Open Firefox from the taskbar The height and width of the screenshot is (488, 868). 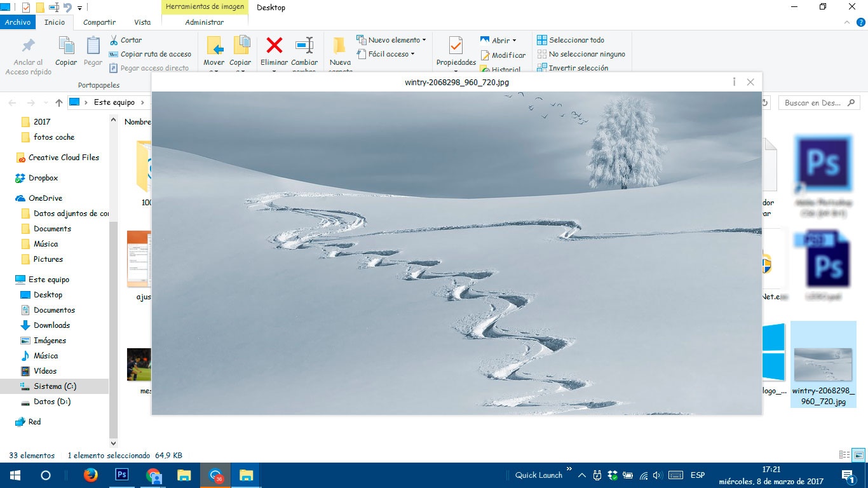click(x=91, y=475)
